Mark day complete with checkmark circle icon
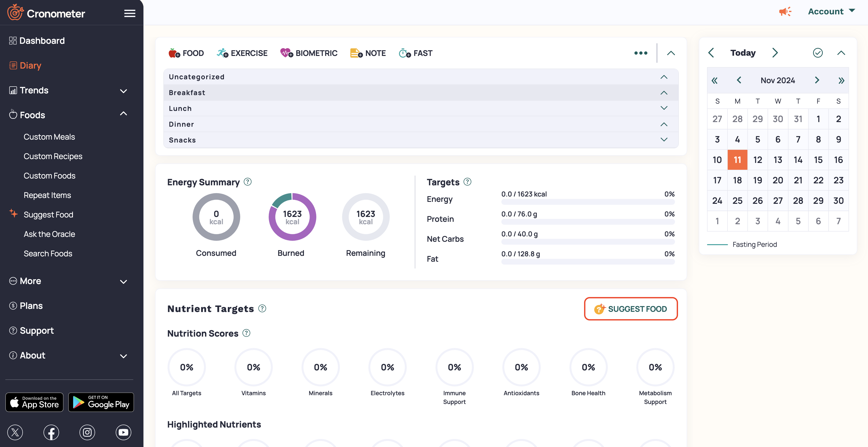The height and width of the screenshot is (447, 868). coord(818,53)
